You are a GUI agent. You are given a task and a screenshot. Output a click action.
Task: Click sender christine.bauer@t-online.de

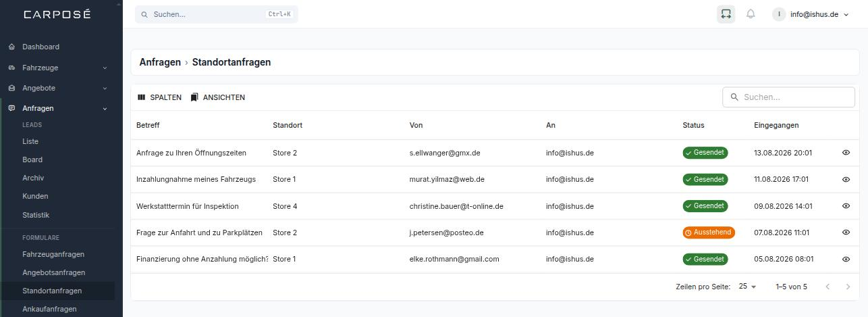pyautogui.click(x=456, y=206)
